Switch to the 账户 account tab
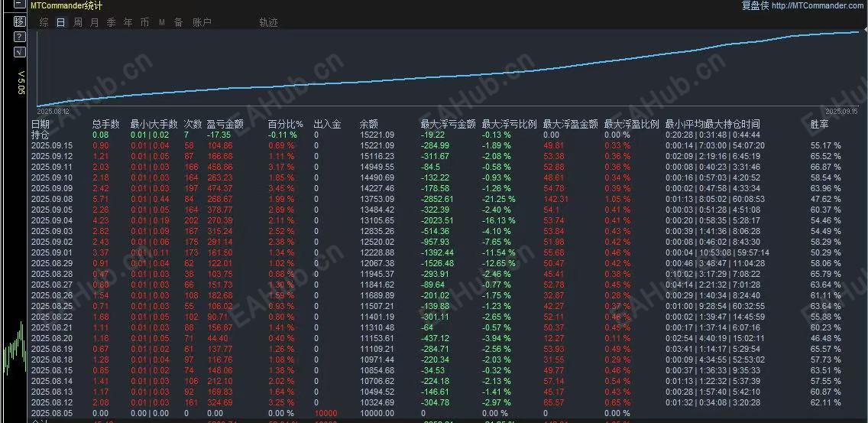Image resolution: width=868 pixels, height=423 pixels. [202, 22]
